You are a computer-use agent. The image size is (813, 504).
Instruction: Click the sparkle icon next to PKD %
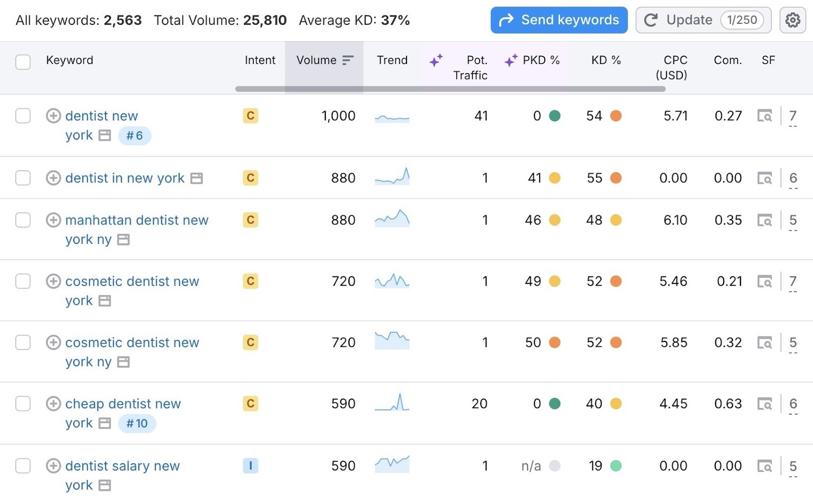(x=510, y=60)
